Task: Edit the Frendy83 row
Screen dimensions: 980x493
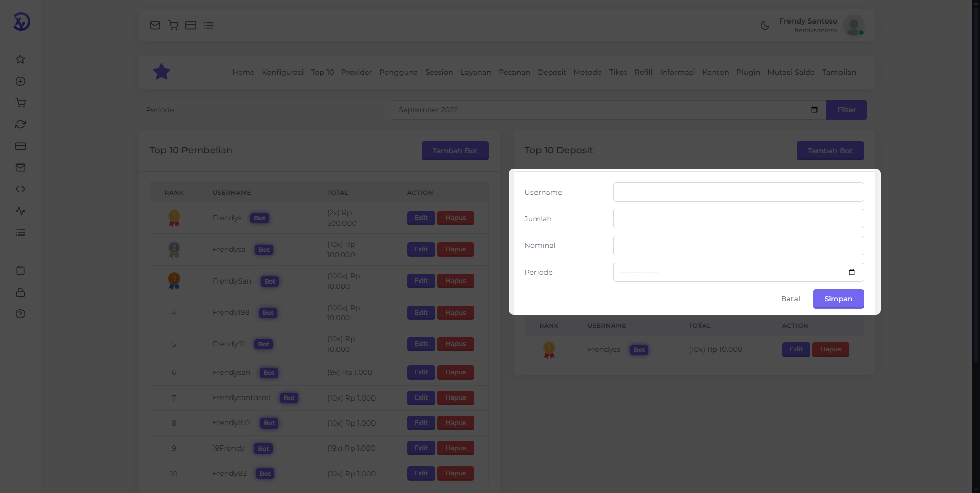Action: [421, 473]
